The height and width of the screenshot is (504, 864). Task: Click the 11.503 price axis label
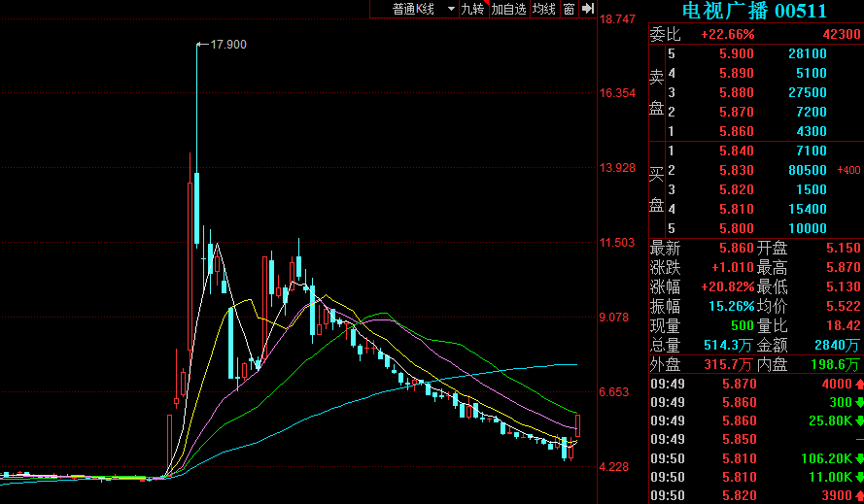point(617,243)
